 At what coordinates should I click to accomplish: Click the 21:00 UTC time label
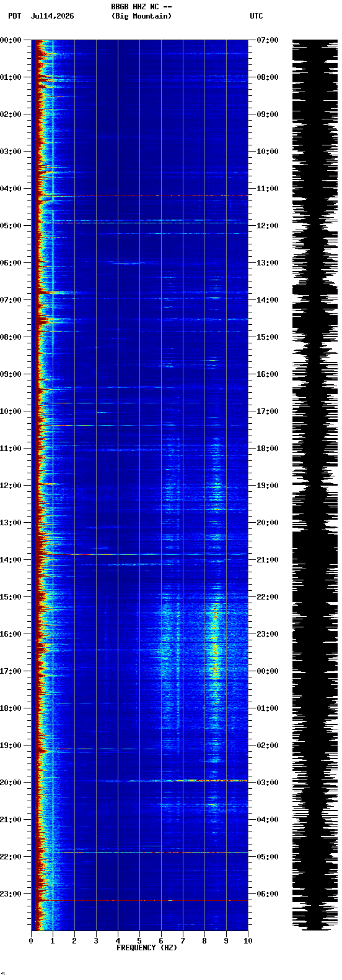[x=268, y=560]
